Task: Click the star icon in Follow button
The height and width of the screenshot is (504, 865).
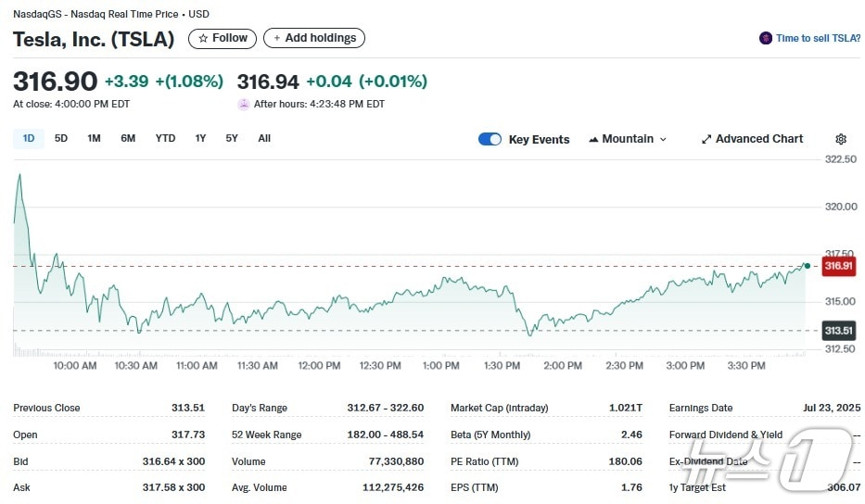Action: point(203,38)
